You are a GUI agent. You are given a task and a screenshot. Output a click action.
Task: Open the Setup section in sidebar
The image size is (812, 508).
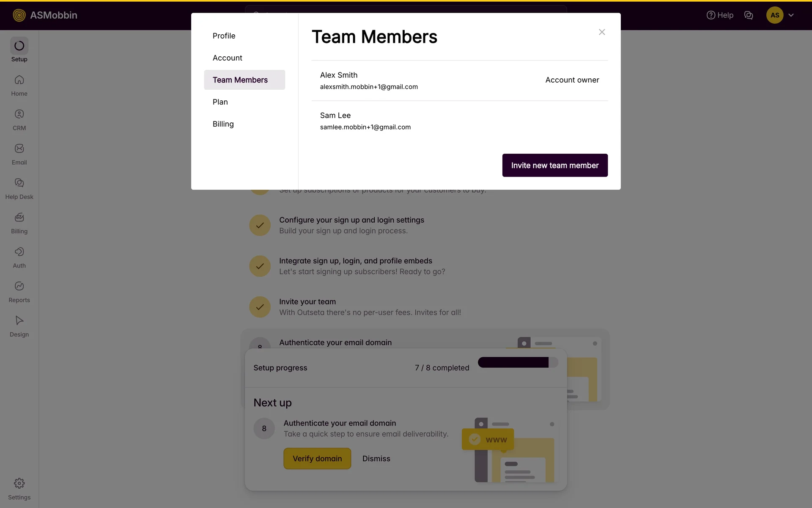pyautogui.click(x=19, y=50)
